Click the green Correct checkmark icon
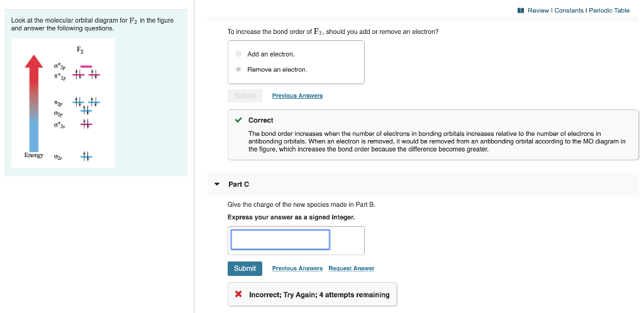 tap(238, 120)
